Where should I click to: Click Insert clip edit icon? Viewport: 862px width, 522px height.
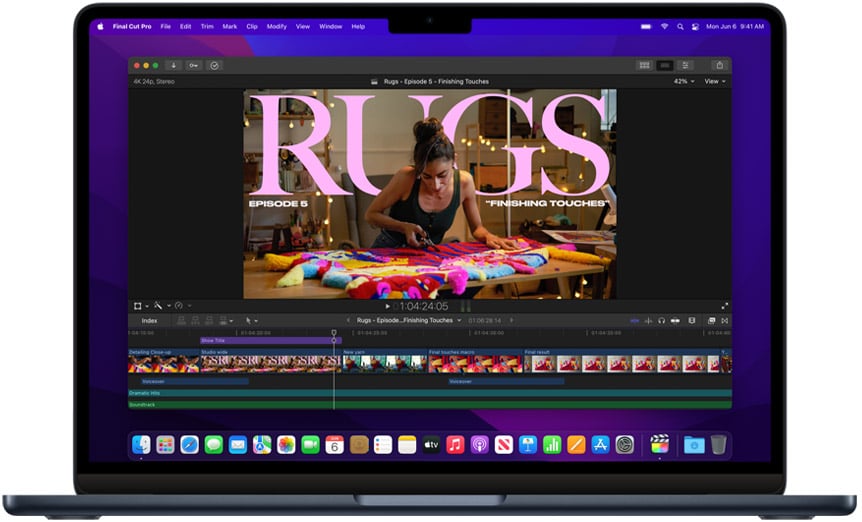(x=195, y=321)
